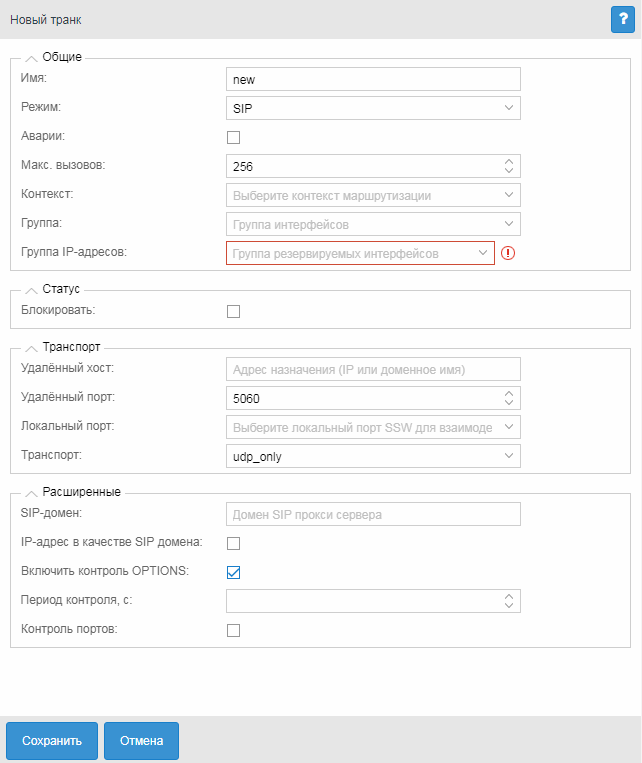642x763 pixels.
Task: Disable Включить контроль OPTIONS checkbox
Action: click(x=234, y=573)
